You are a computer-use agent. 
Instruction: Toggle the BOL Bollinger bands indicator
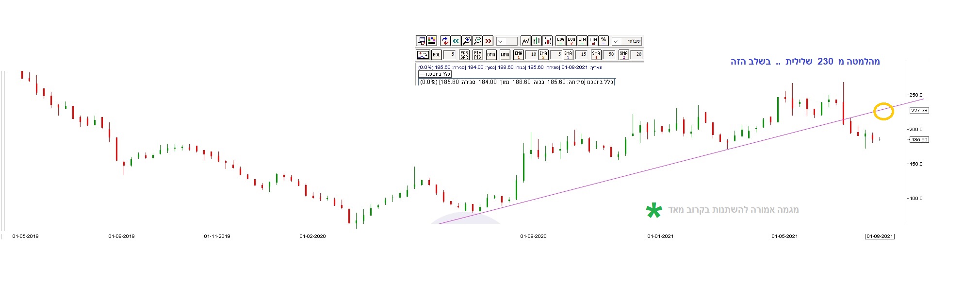pos(436,55)
